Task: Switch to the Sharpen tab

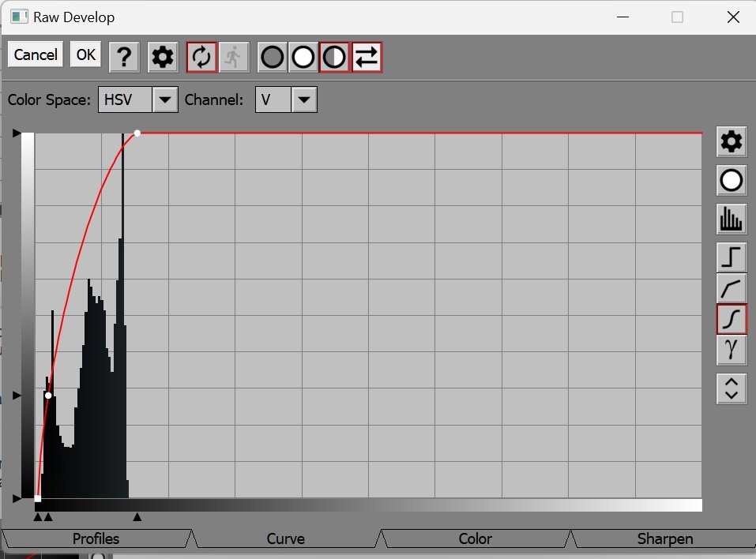Action: coord(665,538)
